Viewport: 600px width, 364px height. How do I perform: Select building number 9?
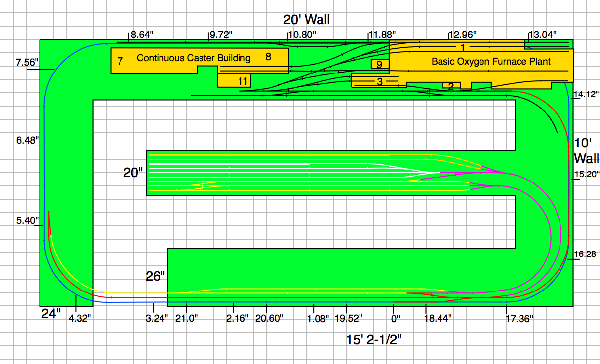(379, 65)
